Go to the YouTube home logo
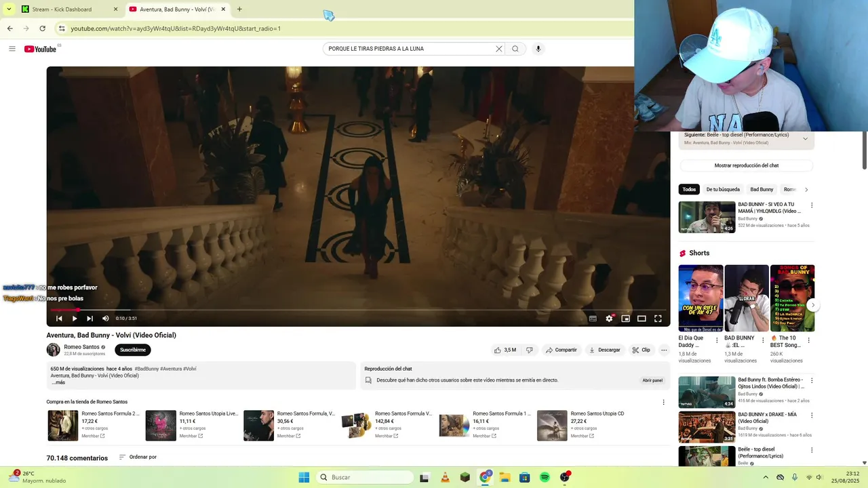This screenshot has height=488, width=868. click(40, 49)
